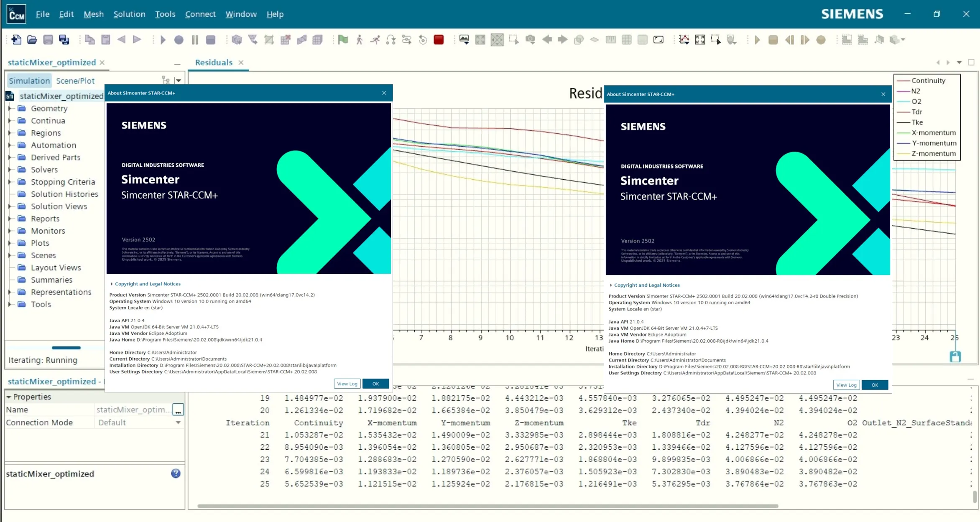The width and height of the screenshot is (980, 522).
Task: Close the right About Simcenter STAR-CCM+ dialog
Action: coord(883,94)
